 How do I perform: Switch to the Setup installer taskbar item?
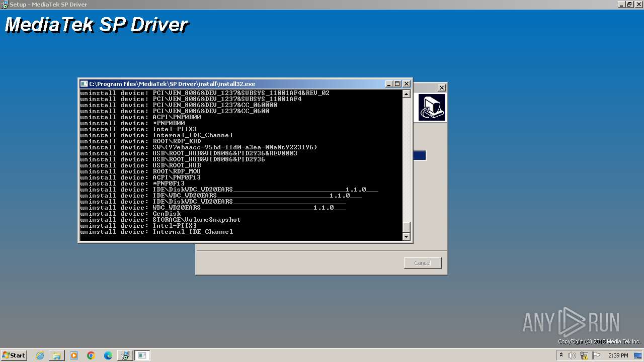(125, 355)
